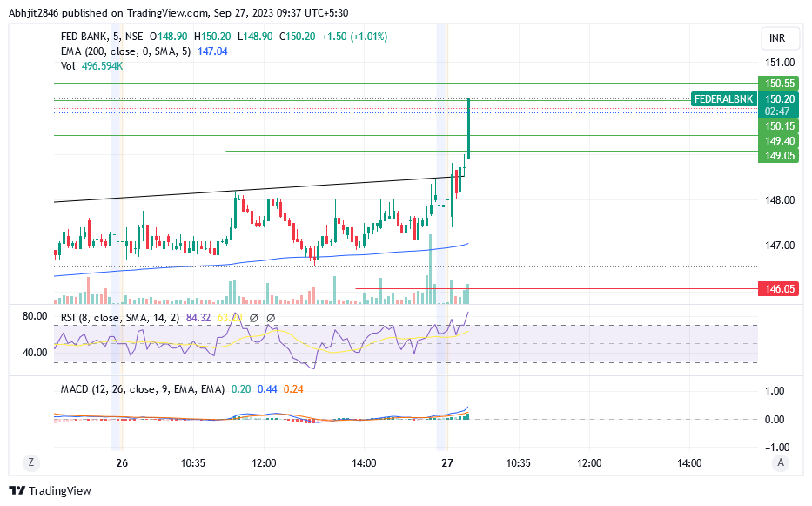Click the 150.20 current price label
812x506 pixels.
tap(780, 98)
